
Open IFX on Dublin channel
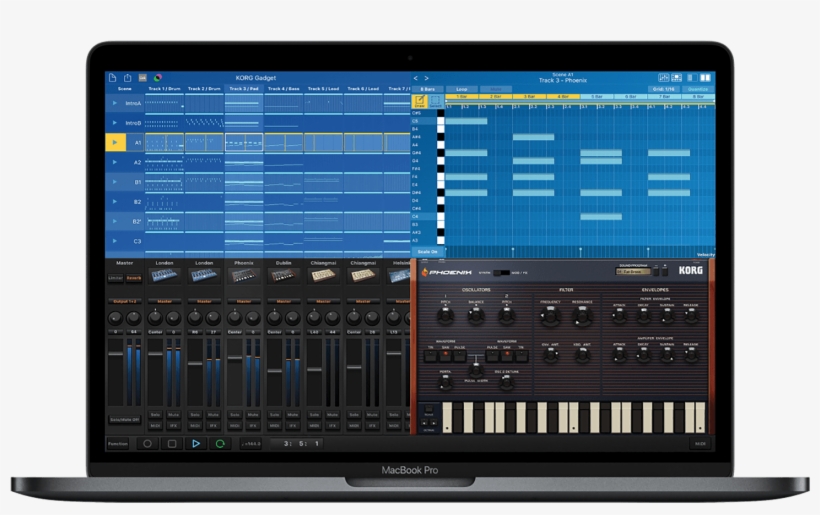(x=293, y=426)
